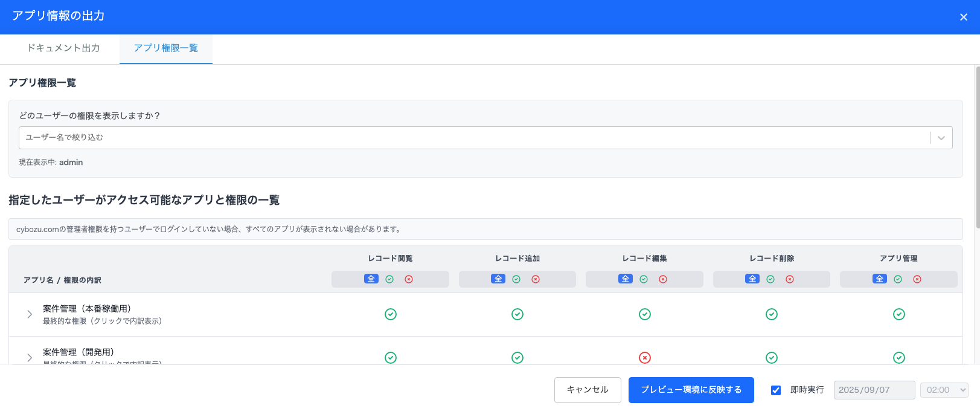This screenshot has width=980, height=420.
Task: Expand the 案件管理（開発用）row chevron
Action: click(30, 358)
